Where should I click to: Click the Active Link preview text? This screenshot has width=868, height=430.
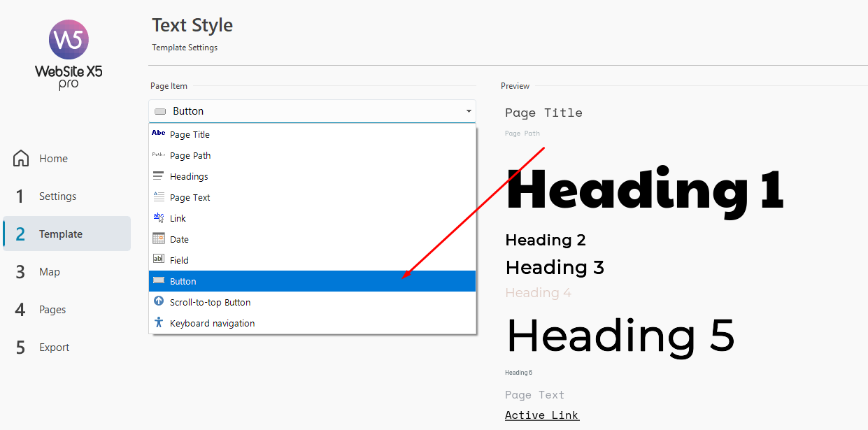541,415
